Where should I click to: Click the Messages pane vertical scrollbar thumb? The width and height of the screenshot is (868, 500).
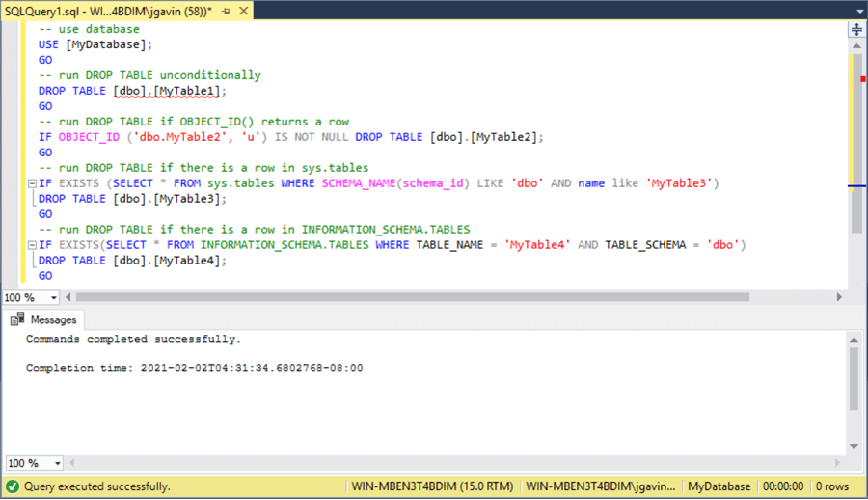854,379
